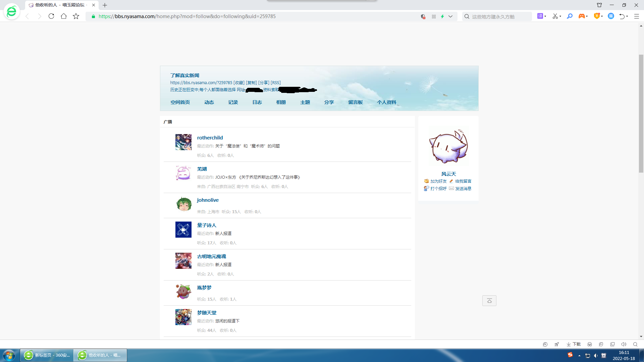Click the home button in browser

(x=64, y=16)
